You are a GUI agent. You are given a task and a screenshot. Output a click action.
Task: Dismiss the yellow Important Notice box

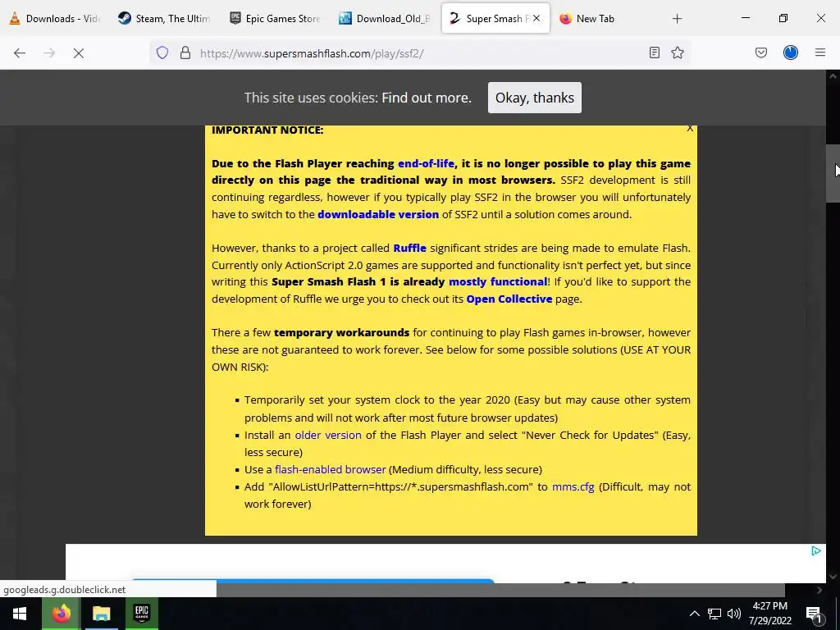pyautogui.click(x=690, y=128)
